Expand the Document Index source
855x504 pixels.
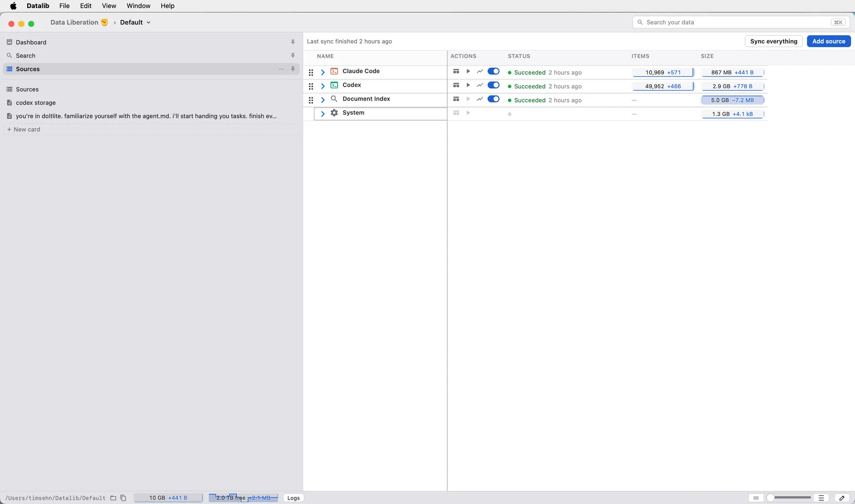(x=323, y=100)
